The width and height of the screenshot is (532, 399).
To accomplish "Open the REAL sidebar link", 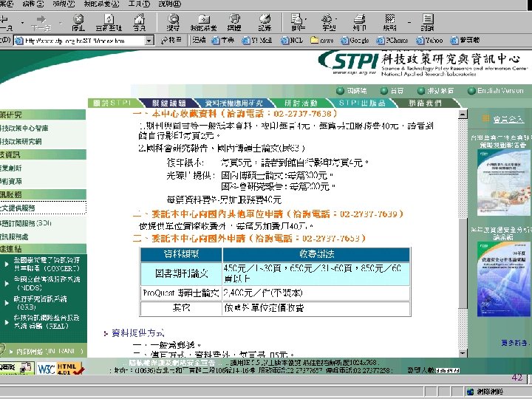I will coord(47,321).
